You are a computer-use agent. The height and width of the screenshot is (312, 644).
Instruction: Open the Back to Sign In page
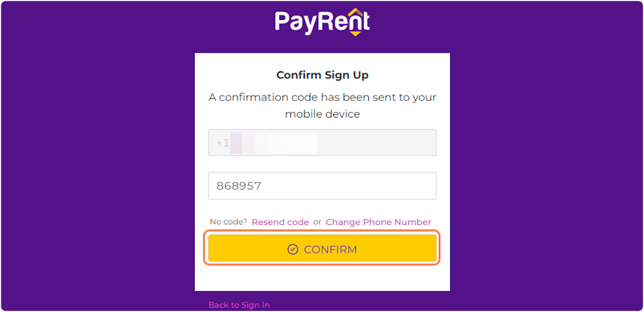pos(238,304)
